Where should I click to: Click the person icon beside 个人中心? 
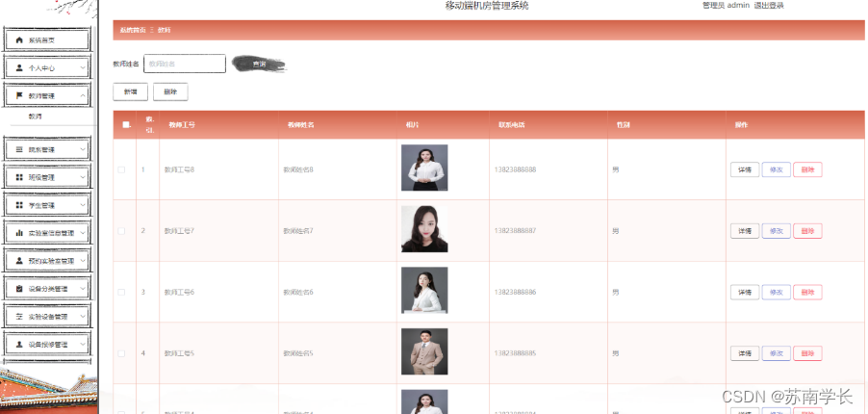19,68
